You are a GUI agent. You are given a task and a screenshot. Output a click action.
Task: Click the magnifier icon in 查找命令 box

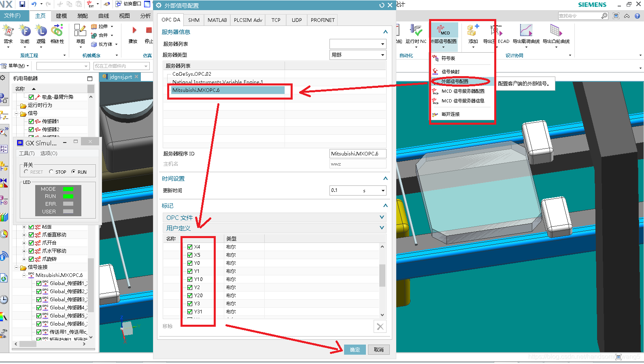604,16
